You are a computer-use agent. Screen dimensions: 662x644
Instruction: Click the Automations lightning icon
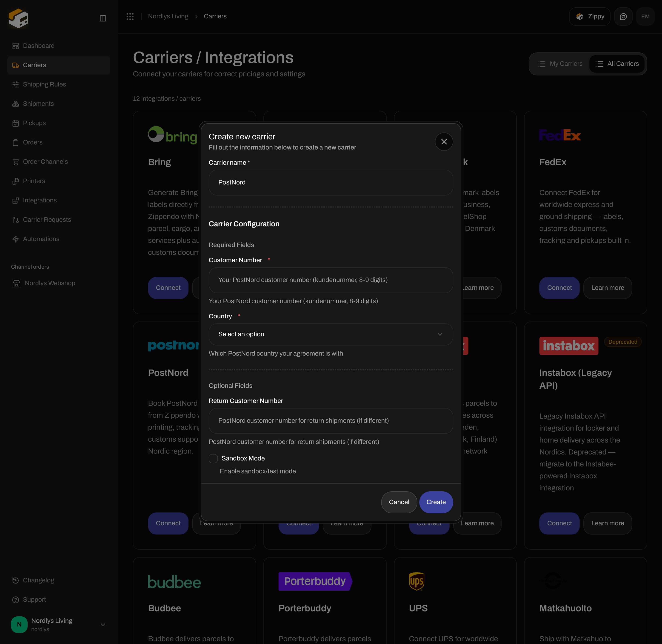click(x=16, y=239)
